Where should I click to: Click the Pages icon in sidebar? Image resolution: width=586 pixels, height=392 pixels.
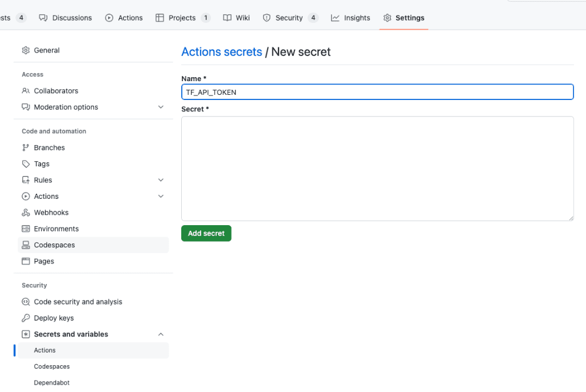[x=26, y=261]
